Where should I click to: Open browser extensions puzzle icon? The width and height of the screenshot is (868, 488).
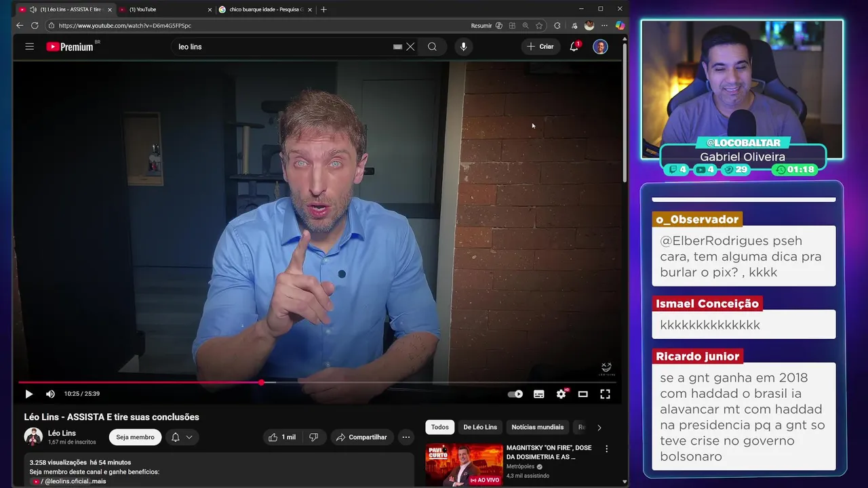(557, 26)
